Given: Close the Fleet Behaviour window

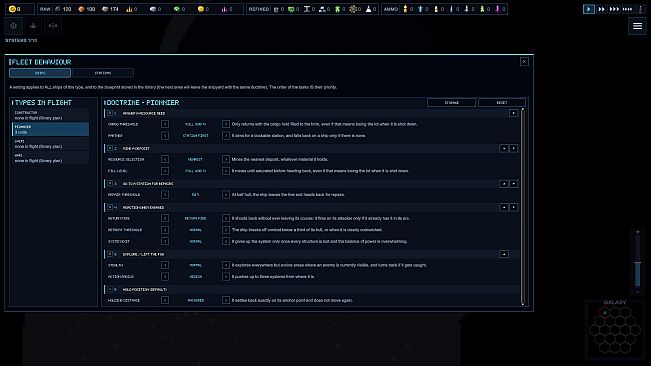Looking at the screenshot, I should pyautogui.click(x=524, y=62).
